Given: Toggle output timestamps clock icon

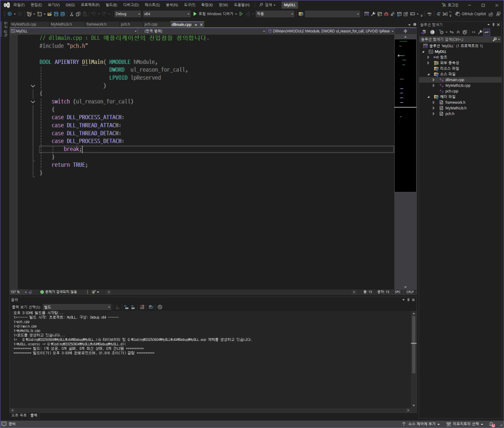Looking at the screenshot, I should [160, 307].
